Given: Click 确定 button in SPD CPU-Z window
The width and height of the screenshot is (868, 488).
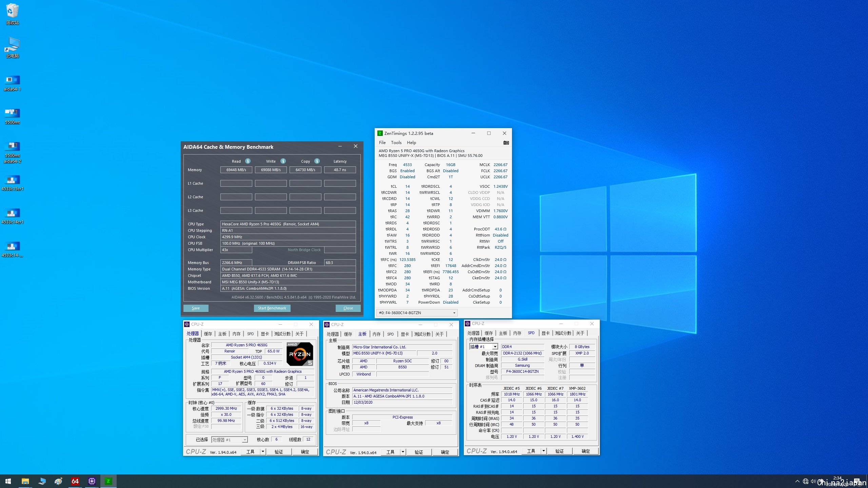Looking at the screenshot, I should point(586,451).
